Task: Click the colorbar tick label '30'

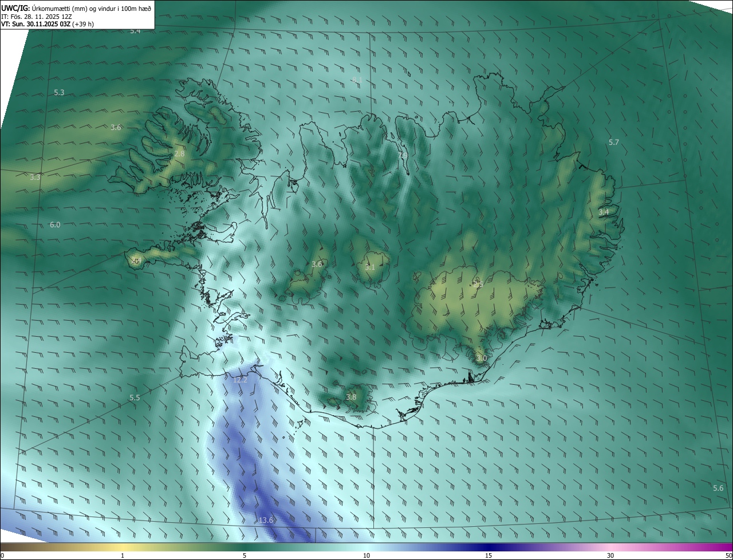Action: pyautogui.click(x=610, y=555)
